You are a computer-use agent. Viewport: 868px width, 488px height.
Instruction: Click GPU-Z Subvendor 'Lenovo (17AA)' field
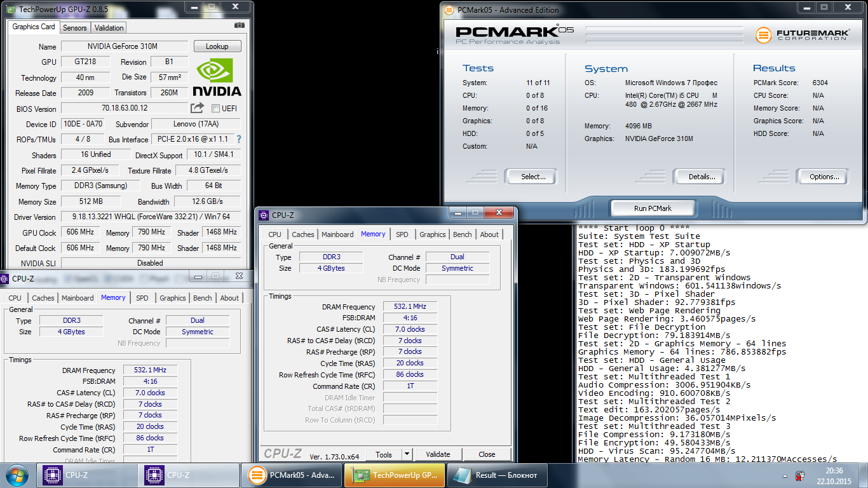[196, 124]
